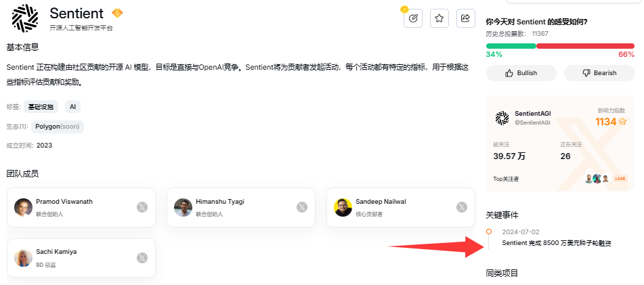This screenshot has width=644, height=285.
Task: Click the star favorite icon button
Action: click(439, 18)
